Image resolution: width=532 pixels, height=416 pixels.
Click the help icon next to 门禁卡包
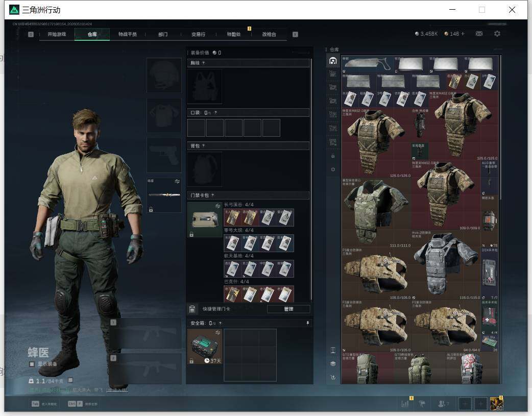click(213, 195)
